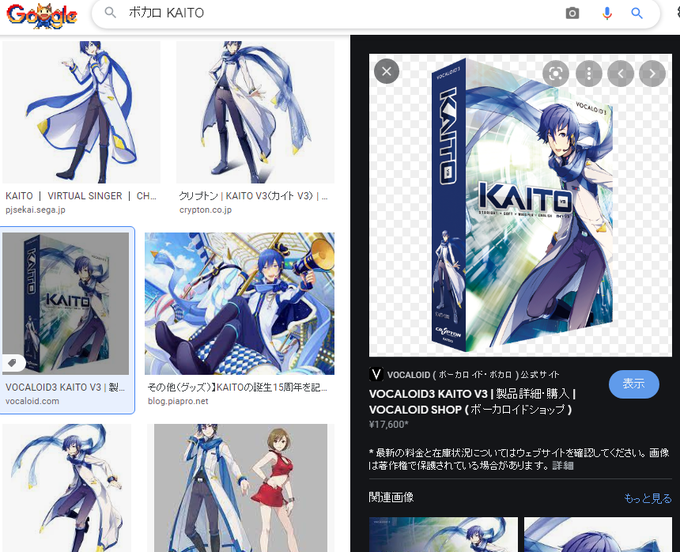
Task: Click blog.piapro.net source text
Action: (x=178, y=401)
